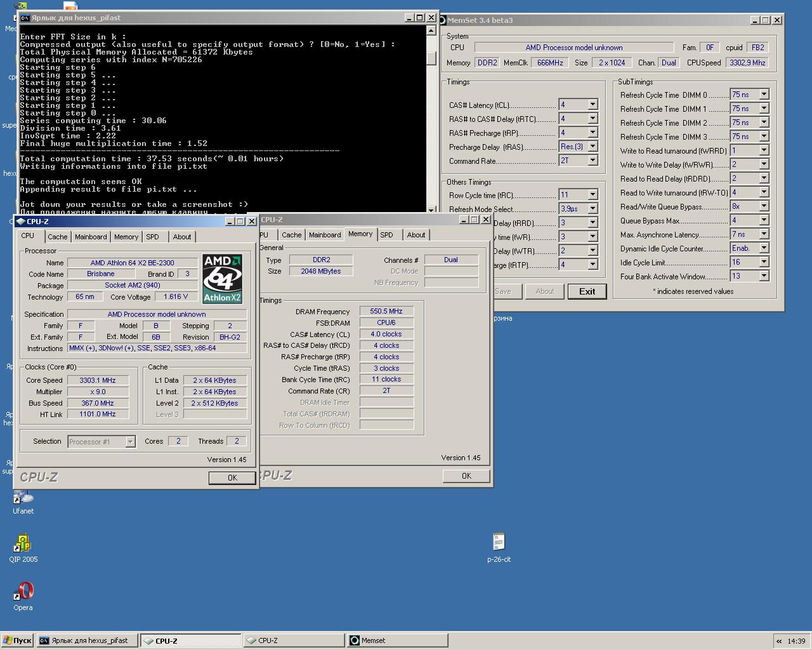Open Four Bank Activate Window dropdown

pyautogui.click(x=764, y=276)
